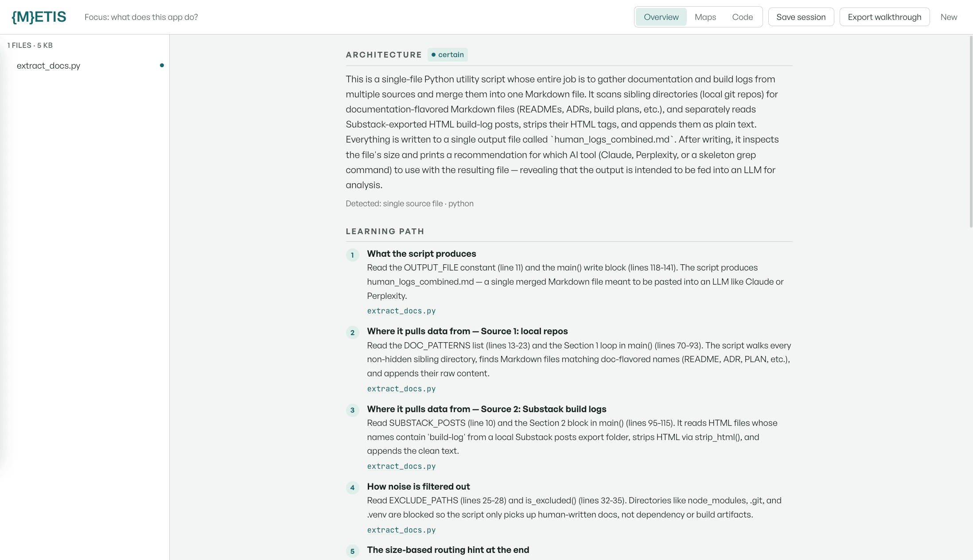Click the {M}ETIS logo

[x=39, y=17]
